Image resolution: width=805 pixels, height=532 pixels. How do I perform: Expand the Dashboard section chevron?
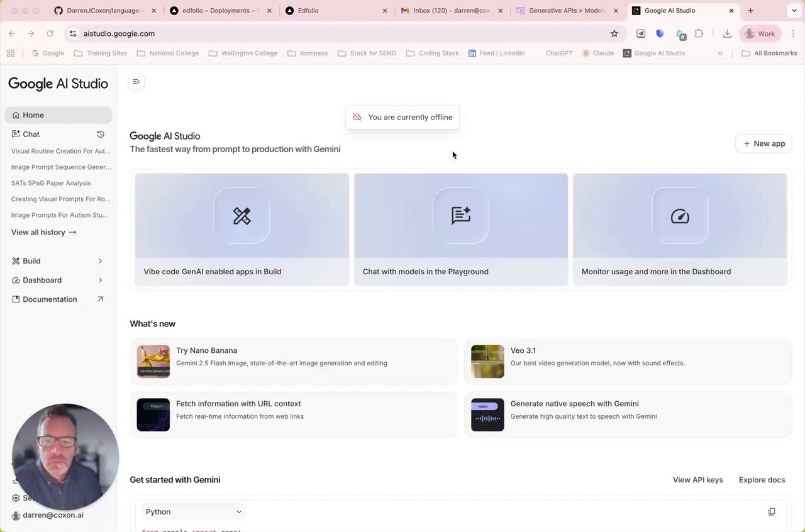[x=101, y=280]
